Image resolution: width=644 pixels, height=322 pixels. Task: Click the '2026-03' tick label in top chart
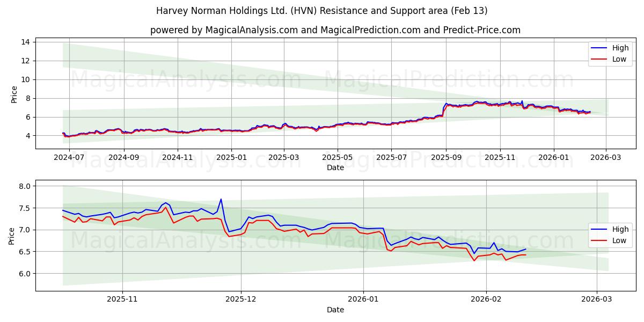(606, 157)
